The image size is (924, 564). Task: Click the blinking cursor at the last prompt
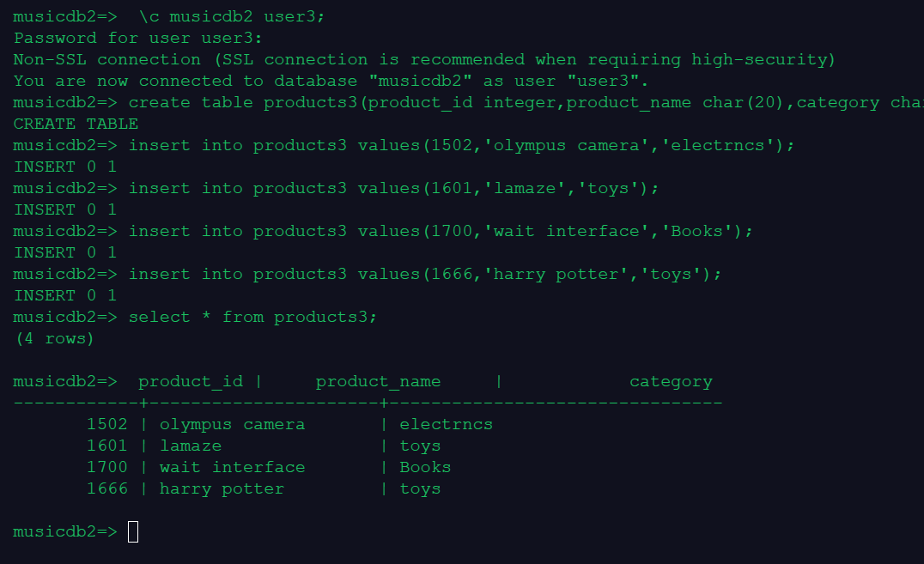(x=133, y=532)
